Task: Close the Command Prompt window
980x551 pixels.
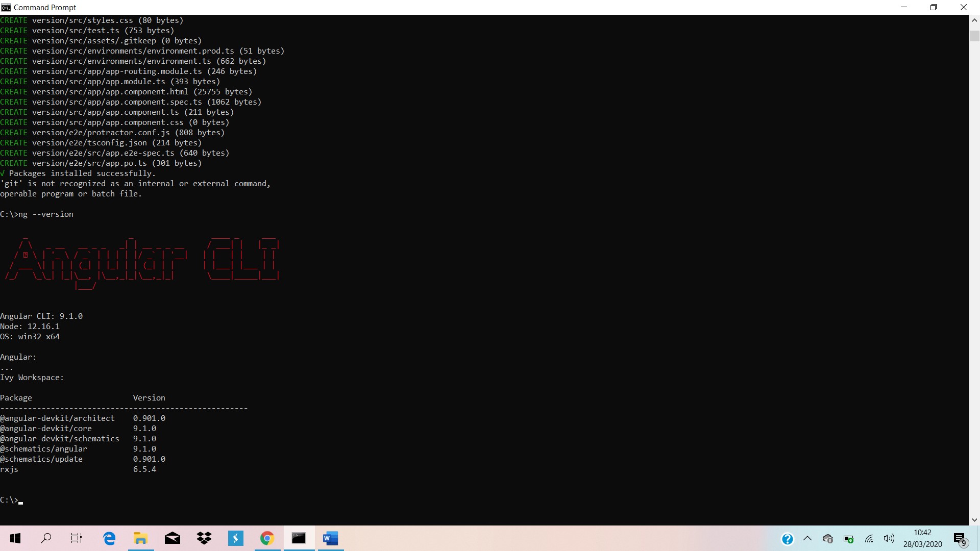Action: coord(964,7)
